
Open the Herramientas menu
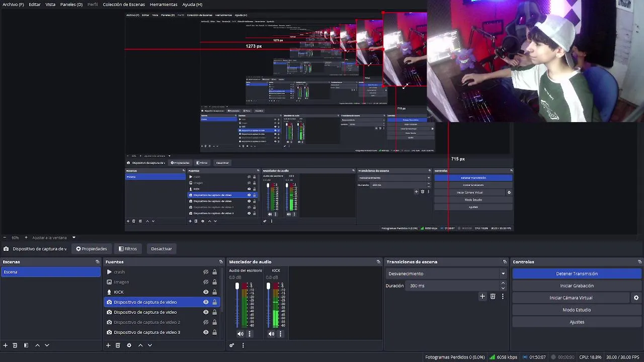[164, 5]
